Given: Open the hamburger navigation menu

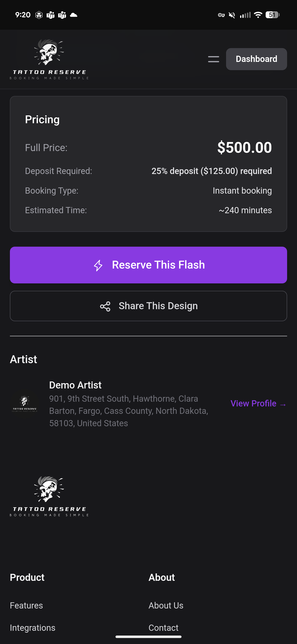Looking at the screenshot, I should click(x=213, y=59).
